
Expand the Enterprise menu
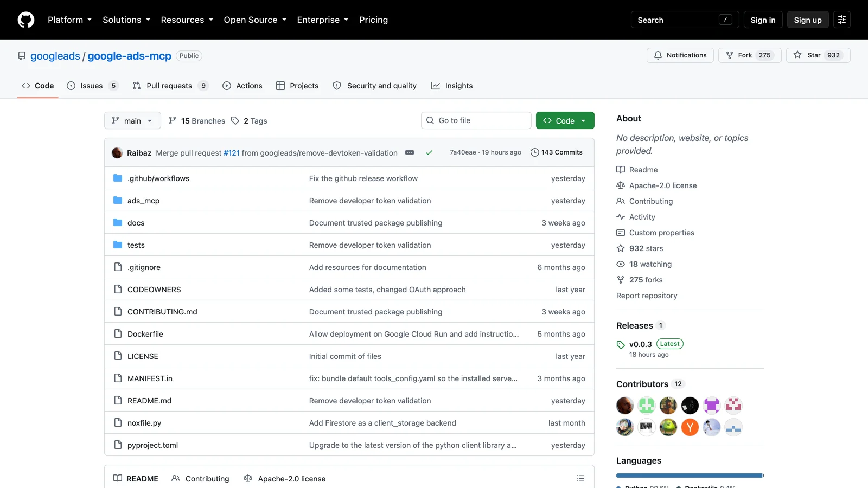[x=322, y=20]
